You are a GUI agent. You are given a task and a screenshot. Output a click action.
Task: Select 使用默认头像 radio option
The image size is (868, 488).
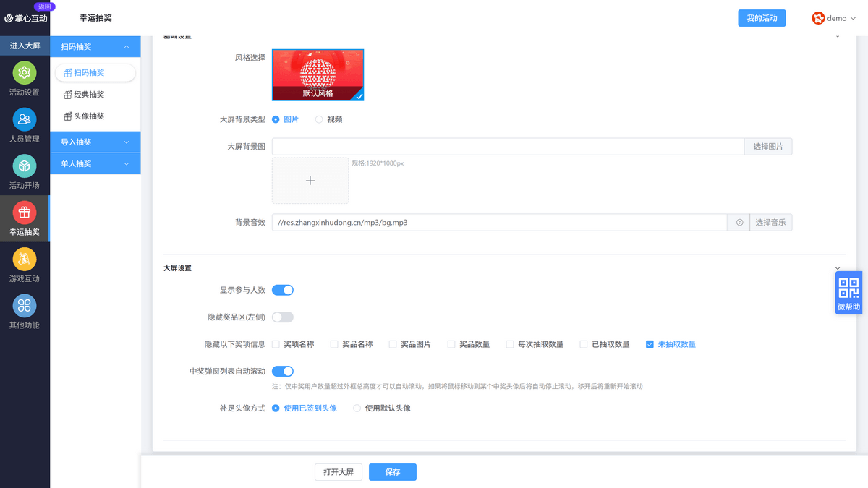tap(357, 408)
